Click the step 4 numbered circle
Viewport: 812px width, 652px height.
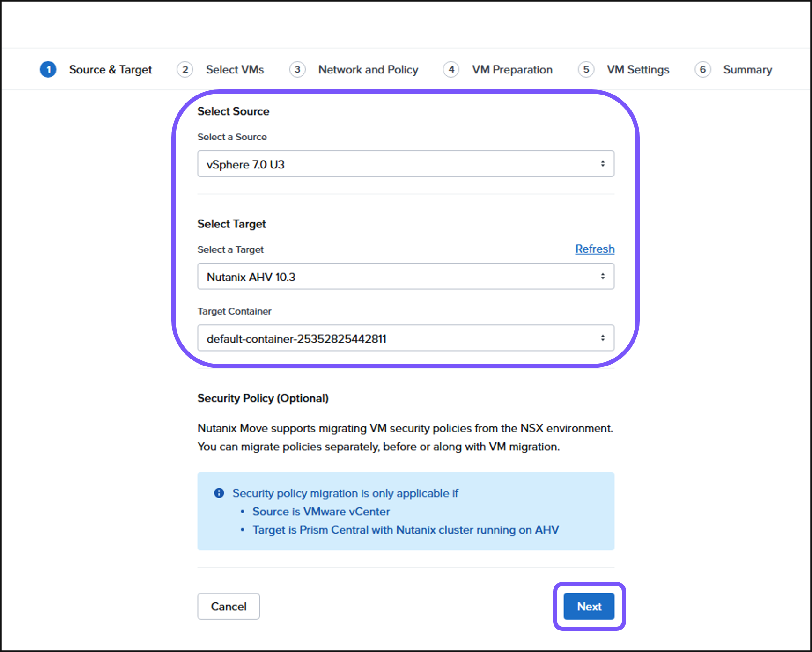pos(451,70)
